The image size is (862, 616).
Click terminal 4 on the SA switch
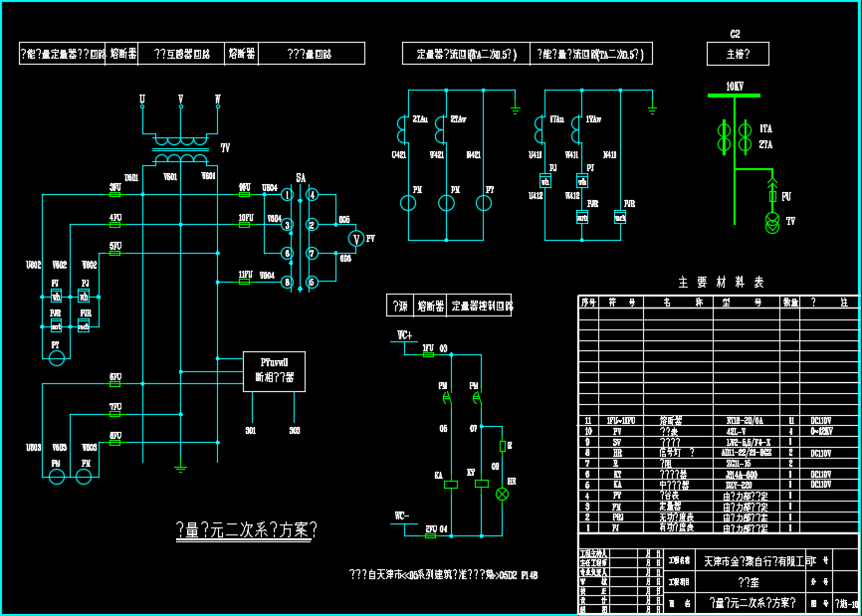(x=313, y=194)
